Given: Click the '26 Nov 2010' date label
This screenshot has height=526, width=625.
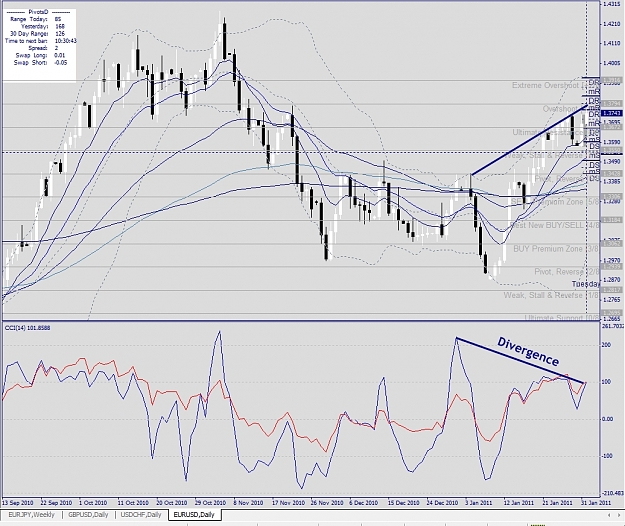Looking at the screenshot, I should click(x=327, y=502).
